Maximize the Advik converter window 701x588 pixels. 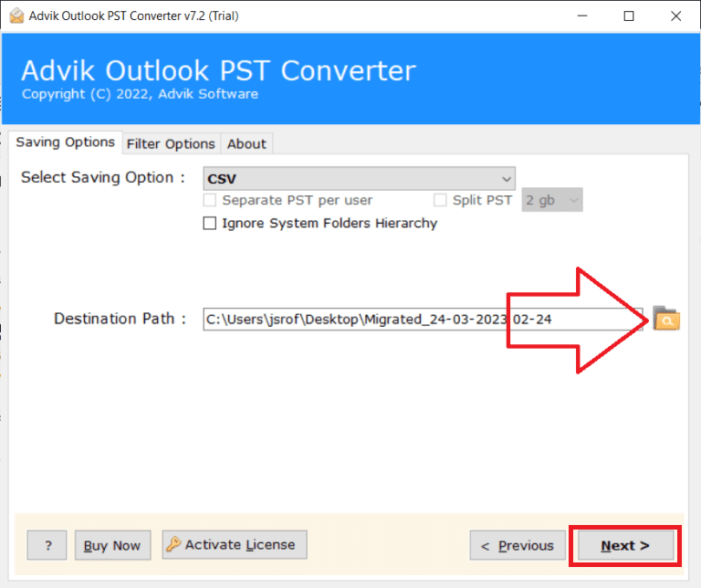point(629,16)
